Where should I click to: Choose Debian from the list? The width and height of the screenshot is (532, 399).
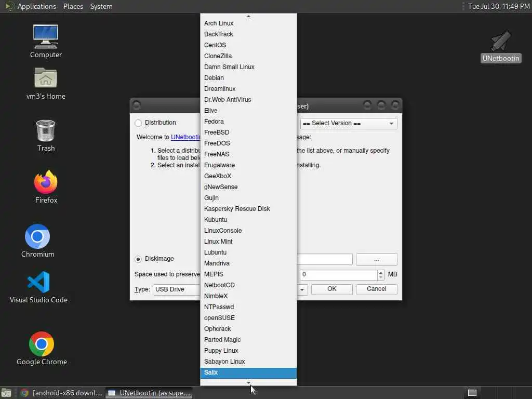(x=248, y=78)
